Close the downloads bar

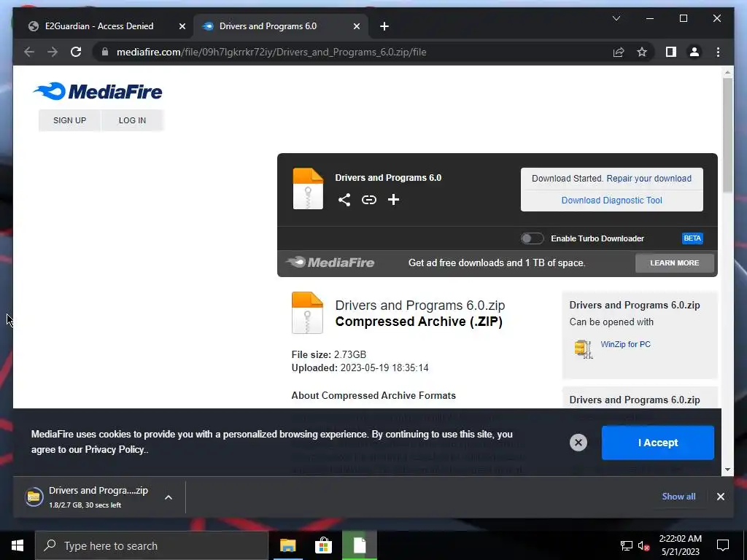point(720,497)
